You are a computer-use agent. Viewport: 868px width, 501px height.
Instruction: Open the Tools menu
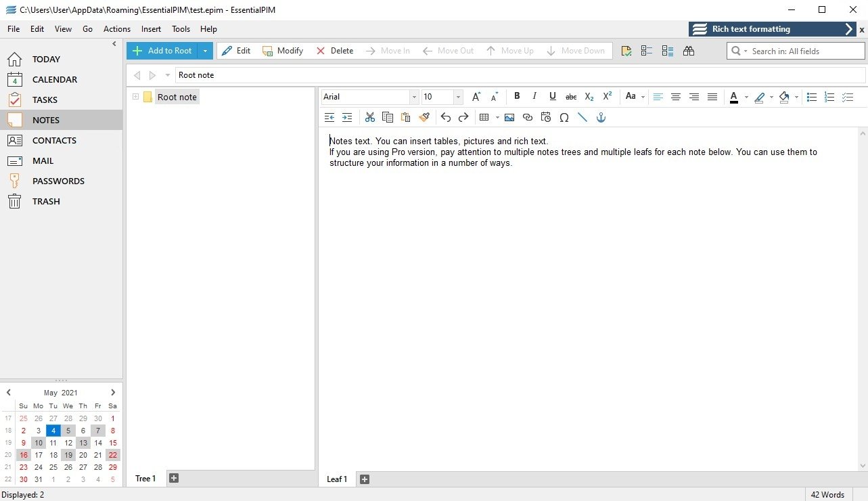(x=181, y=29)
